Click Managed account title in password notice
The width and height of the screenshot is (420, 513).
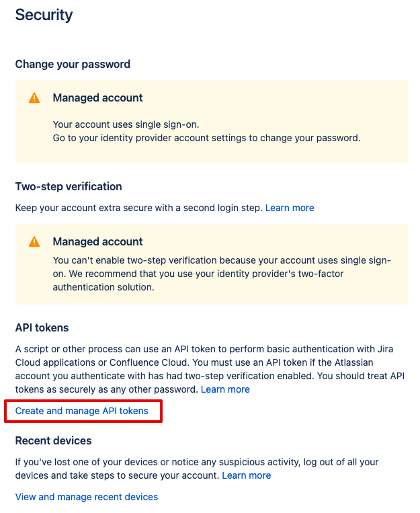tap(97, 98)
